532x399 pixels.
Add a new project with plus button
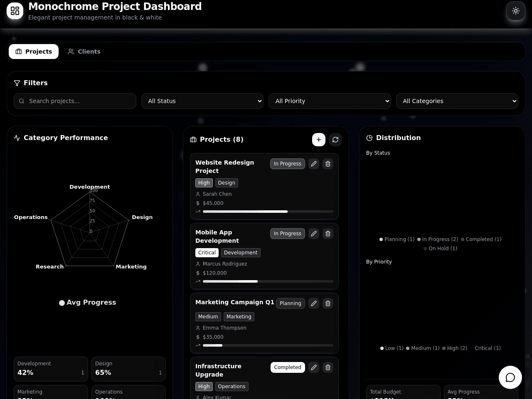coord(319,140)
